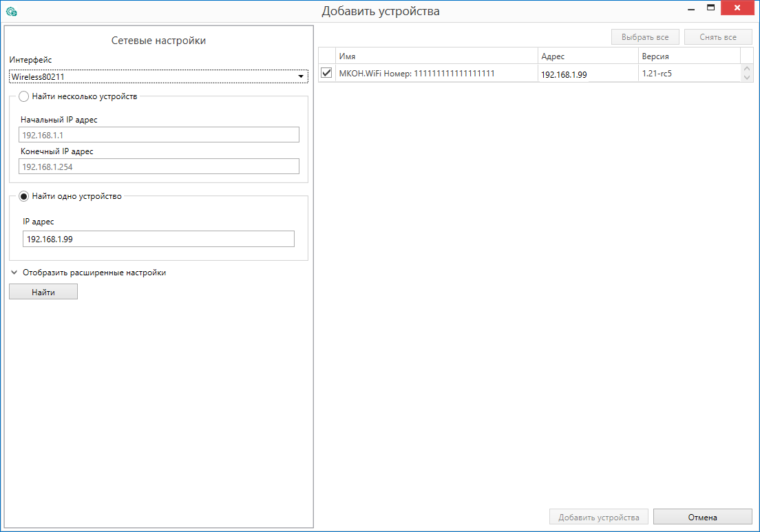Click the Снять все button

click(x=718, y=37)
